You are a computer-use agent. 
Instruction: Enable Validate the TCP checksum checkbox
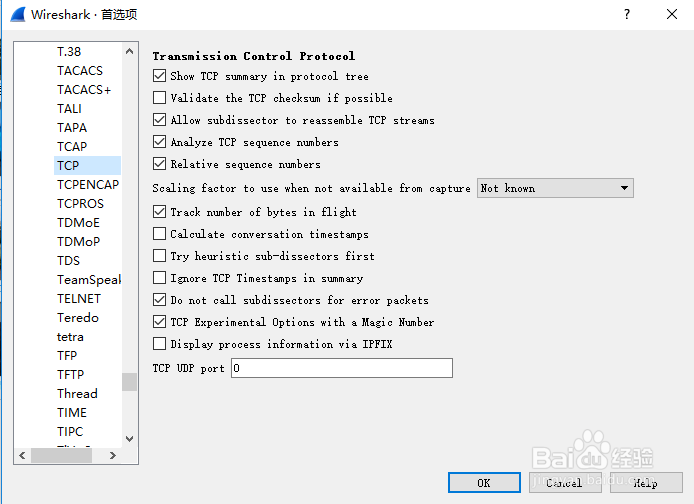pos(159,97)
